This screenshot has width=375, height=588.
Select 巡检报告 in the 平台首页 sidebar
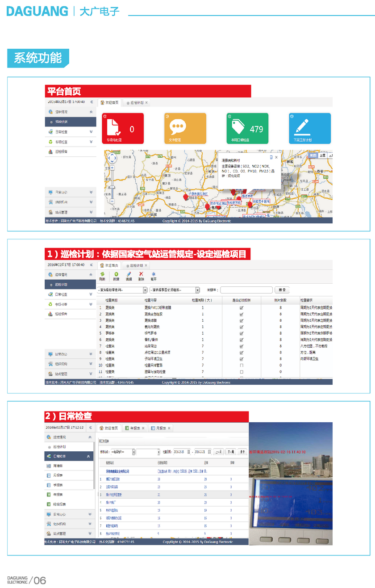point(71,152)
